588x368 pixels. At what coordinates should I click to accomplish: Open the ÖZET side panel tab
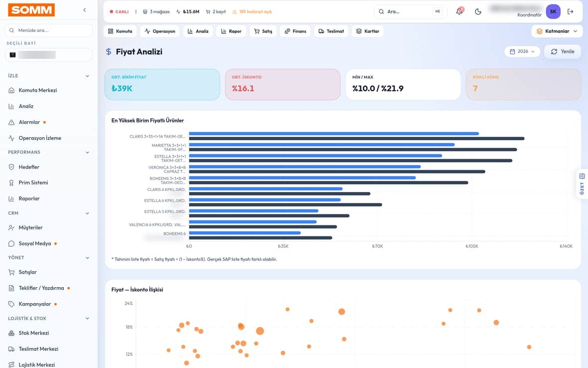tap(582, 184)
